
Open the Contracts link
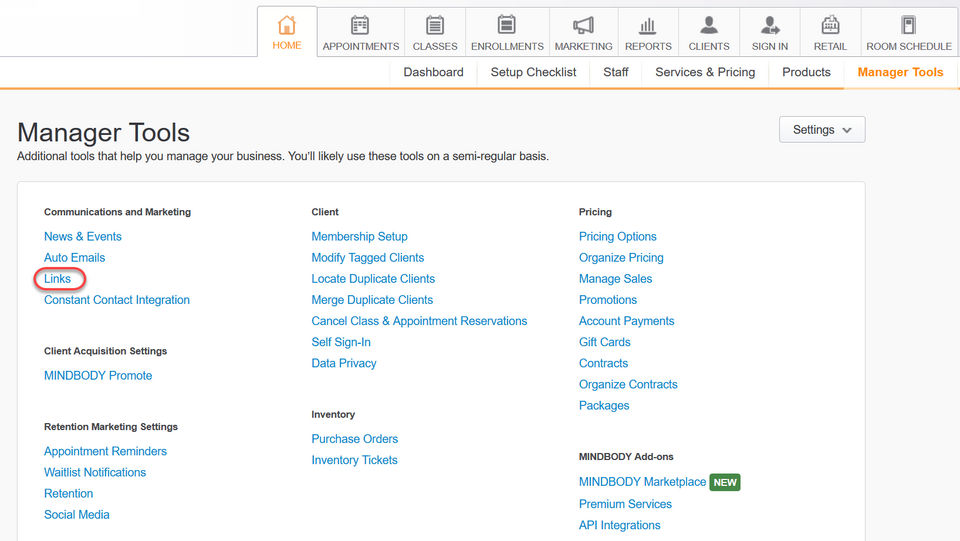(604, 363)
